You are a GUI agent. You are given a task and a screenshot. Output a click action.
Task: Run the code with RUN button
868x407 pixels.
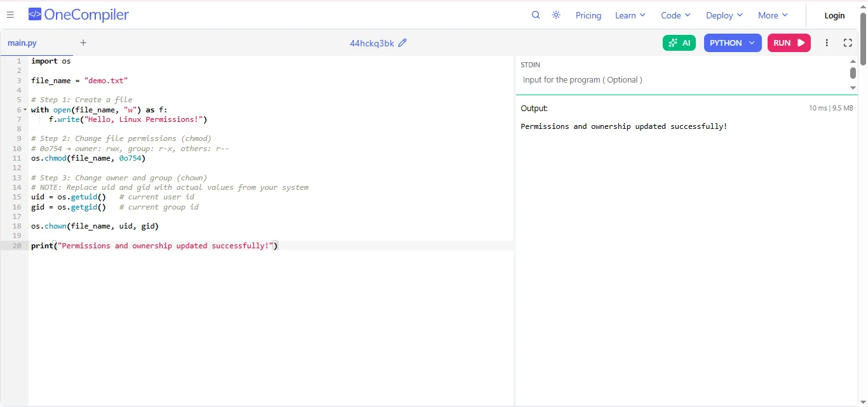coord(789,43)
